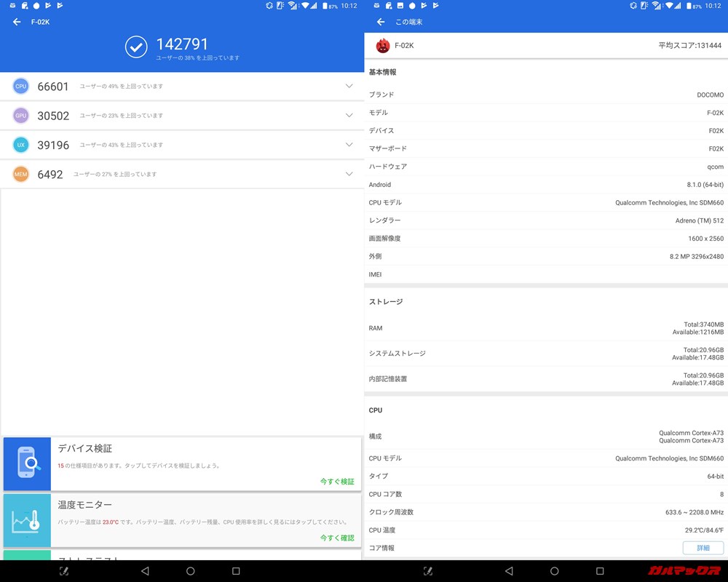Tap the 詳細 button next to コア情報
This screenshot has width=728, height=582.
point(703,548)
